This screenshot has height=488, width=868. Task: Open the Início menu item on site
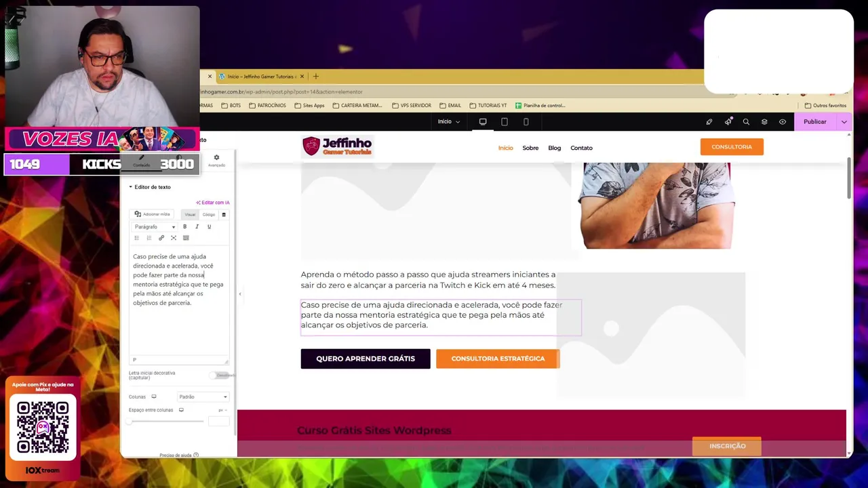[506, 148]
